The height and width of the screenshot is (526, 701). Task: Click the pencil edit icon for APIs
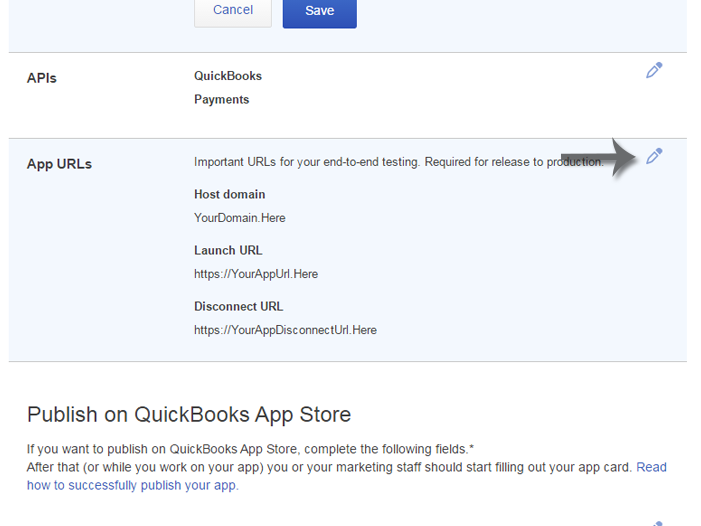[654, 70]
